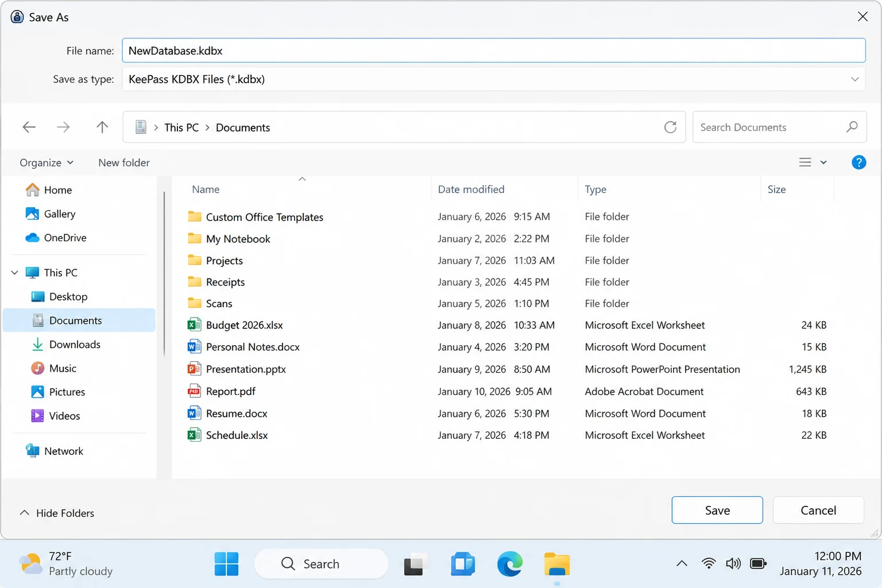Sort by Date modified column header
Screen dimensions: 882x588
471,189
